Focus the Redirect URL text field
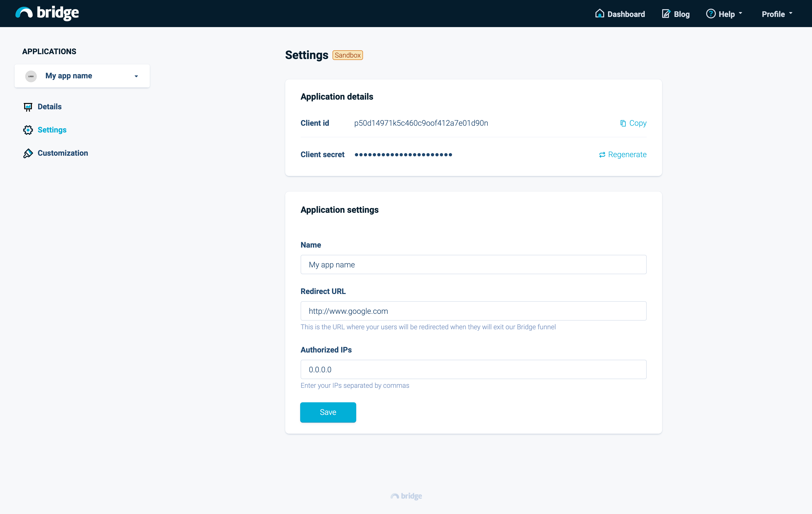Viewport: 812px width, 514px height. [x=473, y=311]
